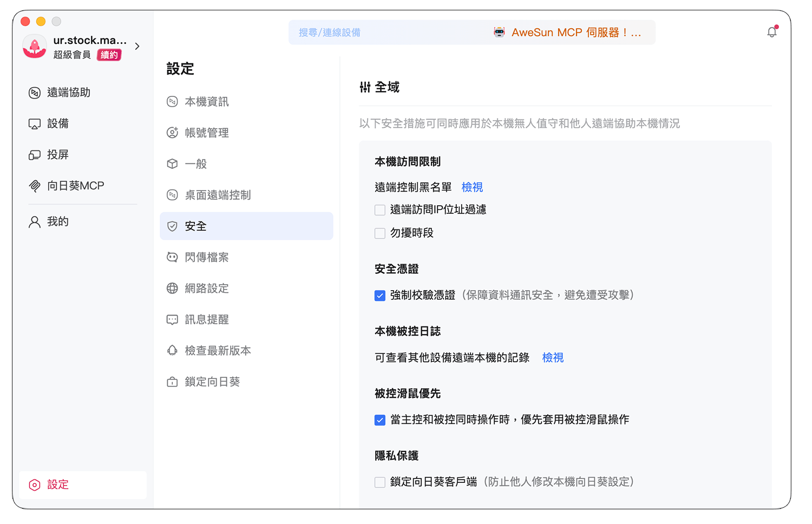Open 本機資訊 settings section
The height and width of the screenshot is (524, 812).
tap(246, 102)
